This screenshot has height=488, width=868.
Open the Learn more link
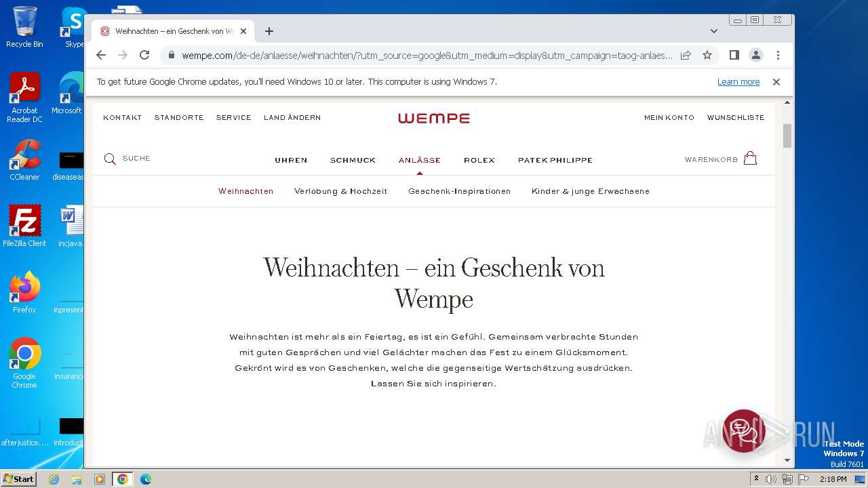738,82
